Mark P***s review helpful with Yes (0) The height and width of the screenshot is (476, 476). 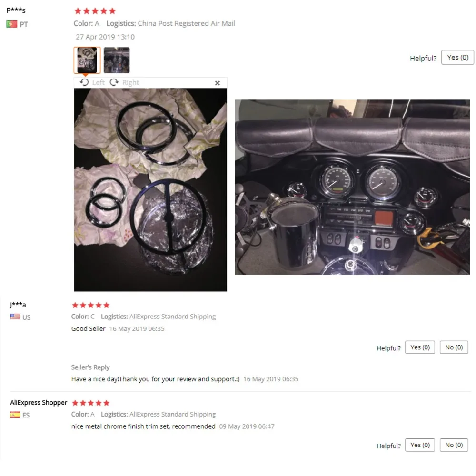click(x=457, y=58)
